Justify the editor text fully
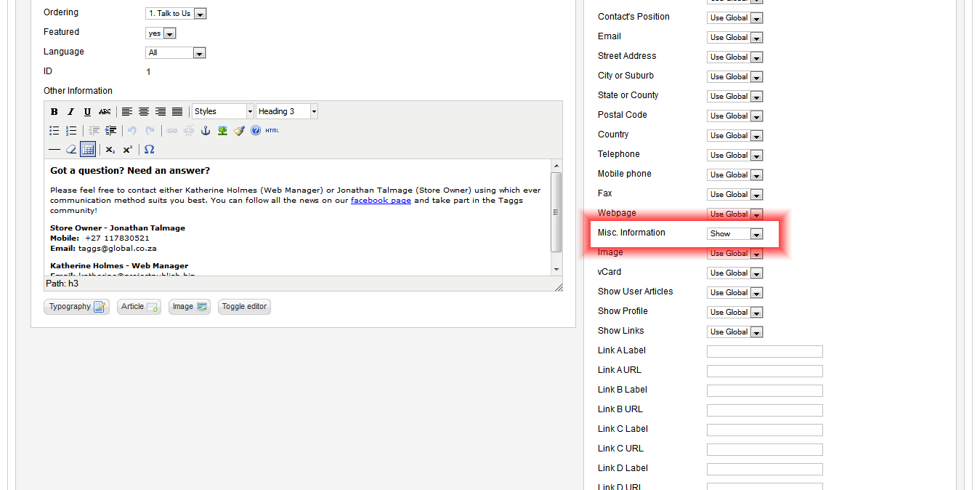980x490 pixels. click(x=177, y=112)
